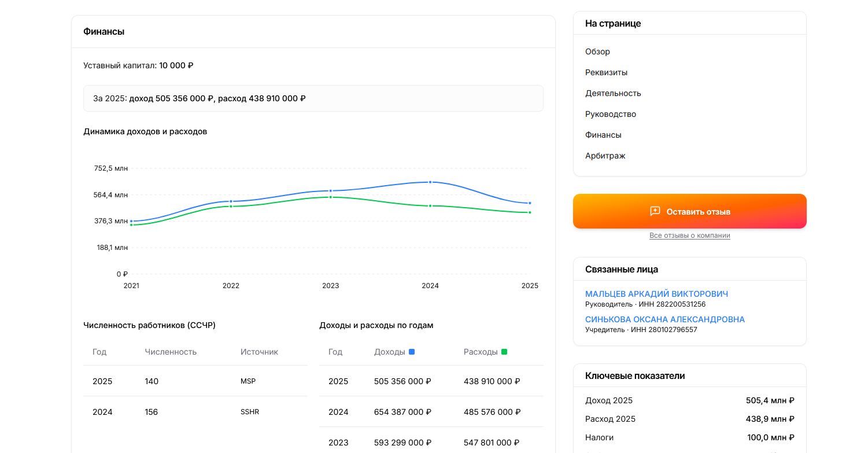Click the 2025 row in employee count table
Screen dimensions: 868x453
click(195, 381)
